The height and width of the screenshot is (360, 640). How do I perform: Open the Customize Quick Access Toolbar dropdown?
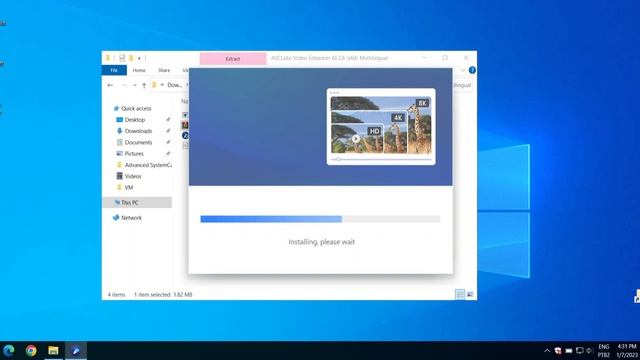(x=139, y=58)
